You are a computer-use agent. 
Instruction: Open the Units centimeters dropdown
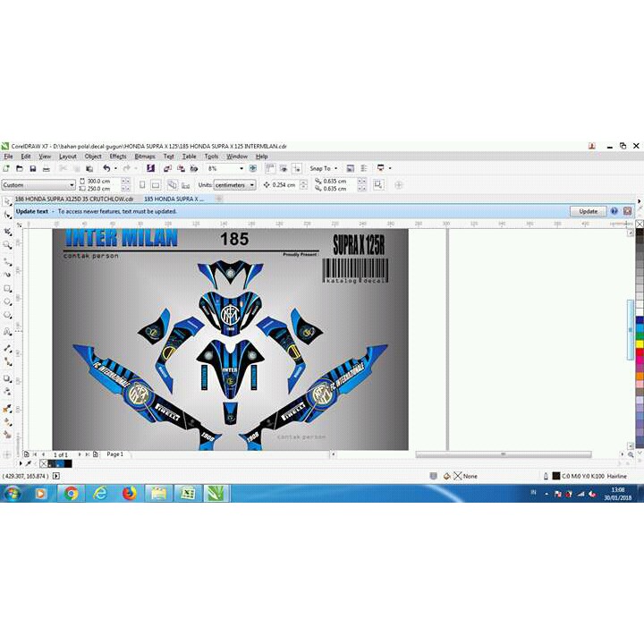[234, 185]
